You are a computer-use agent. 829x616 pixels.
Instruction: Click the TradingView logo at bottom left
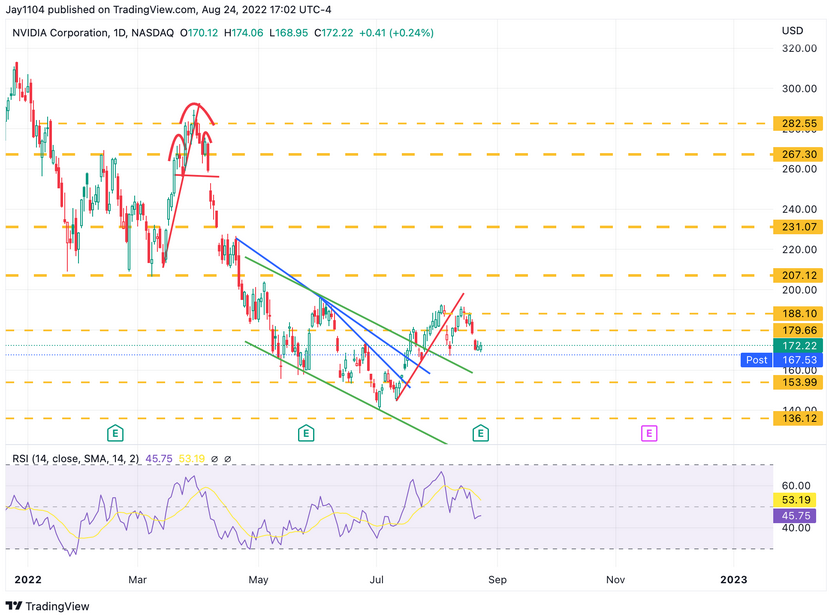click(48, 606)
